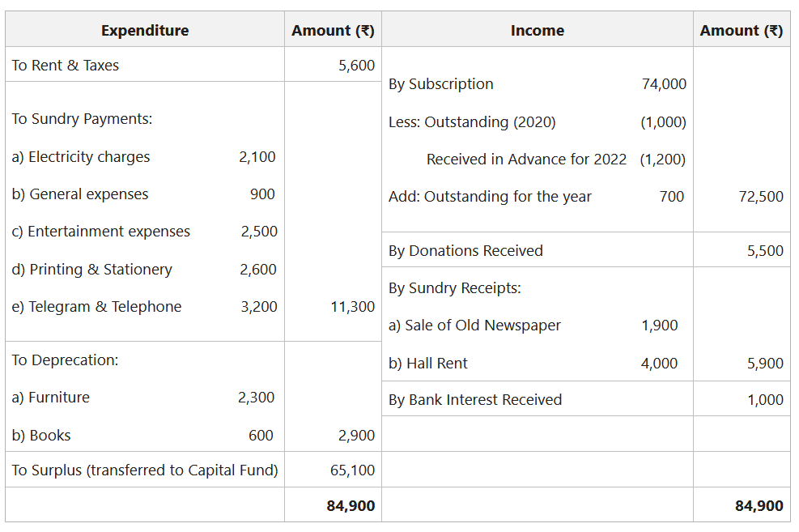Select the Electricity charges row label
Screen dimensions: 799x532
81,157
